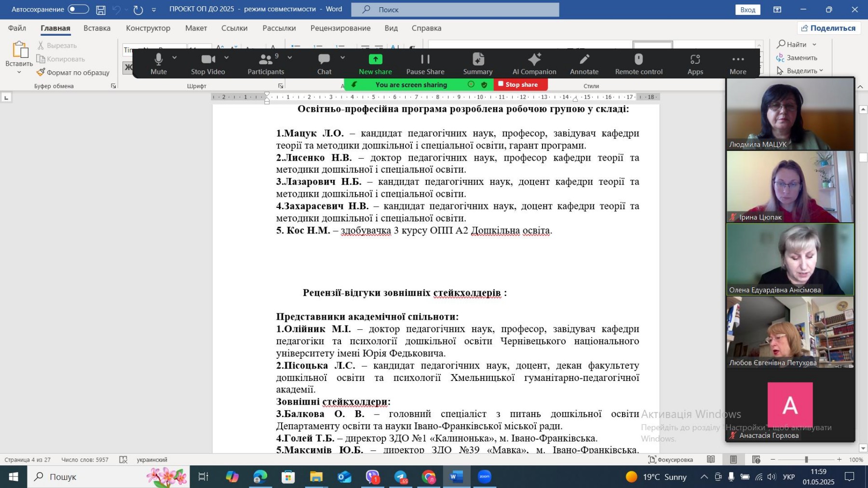Toggle spelling check icon in status bar

click(123, 460)
